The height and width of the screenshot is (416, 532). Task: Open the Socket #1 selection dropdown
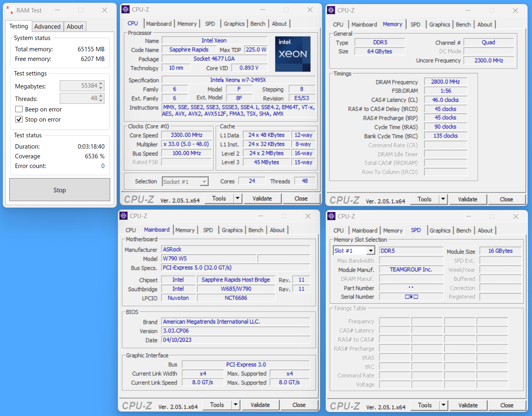point(204,182)
